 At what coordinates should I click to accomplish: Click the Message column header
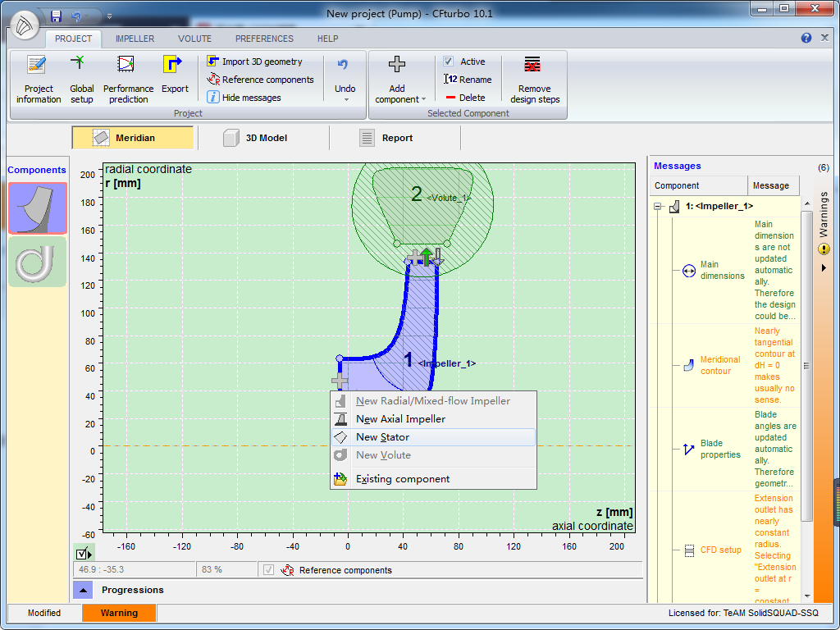(x=773, y=185)
